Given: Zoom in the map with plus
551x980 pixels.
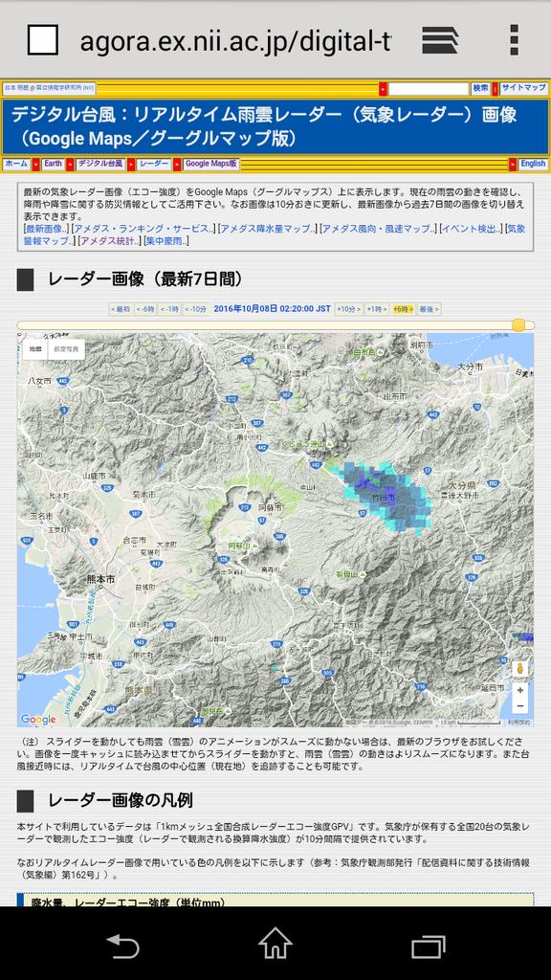Looking at the screenshot, I should [x=519, y=690].
